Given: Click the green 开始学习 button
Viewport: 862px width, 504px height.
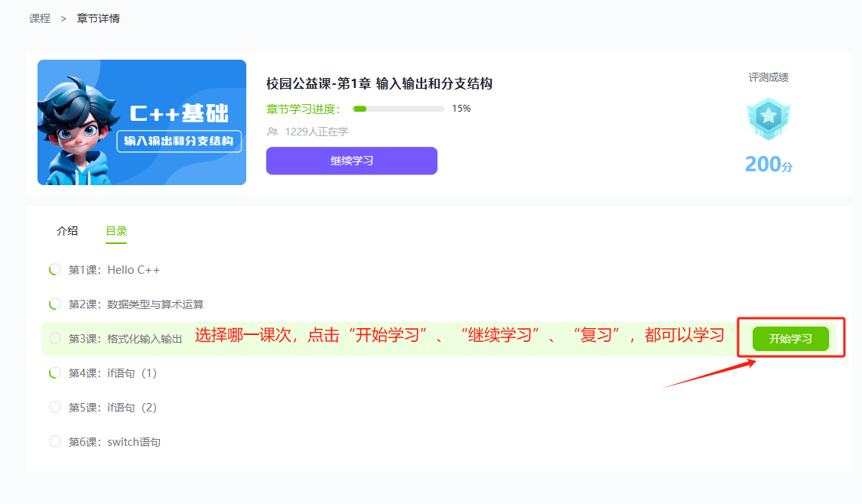Looking at the screenshot, I should click(790, 339).
